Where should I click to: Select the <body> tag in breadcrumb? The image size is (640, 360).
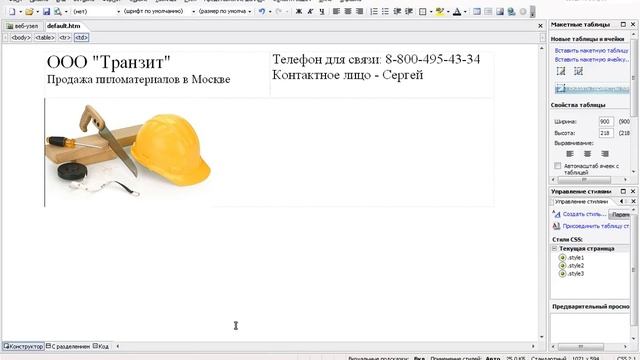pos(20,38)
